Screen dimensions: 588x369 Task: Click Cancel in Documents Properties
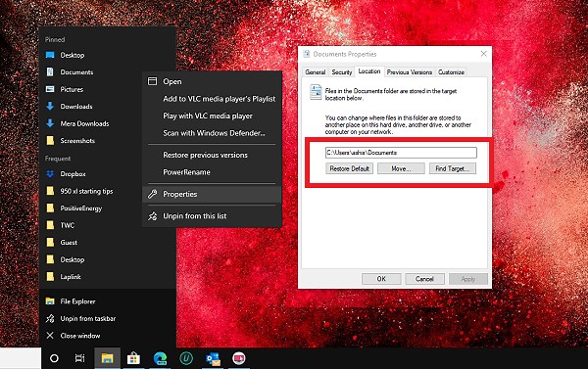click(424, 279)
